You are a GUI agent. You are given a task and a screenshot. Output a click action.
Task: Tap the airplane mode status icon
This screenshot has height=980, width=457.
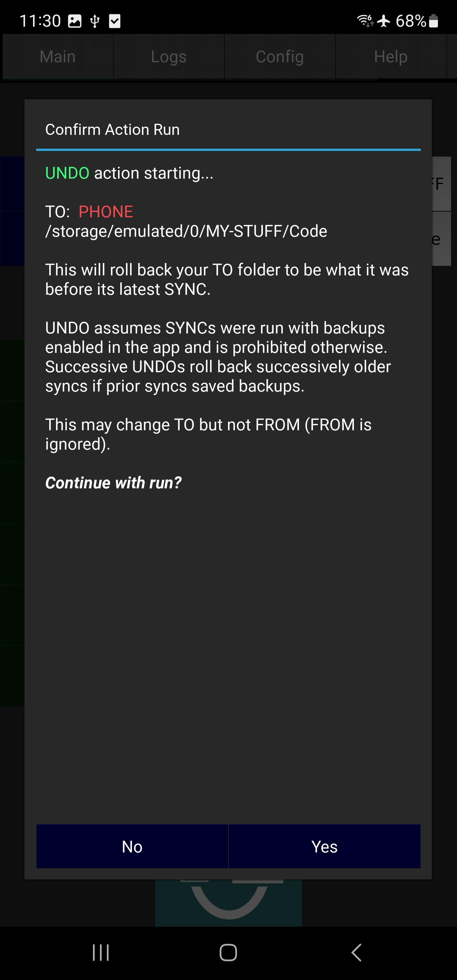point(384,21)
